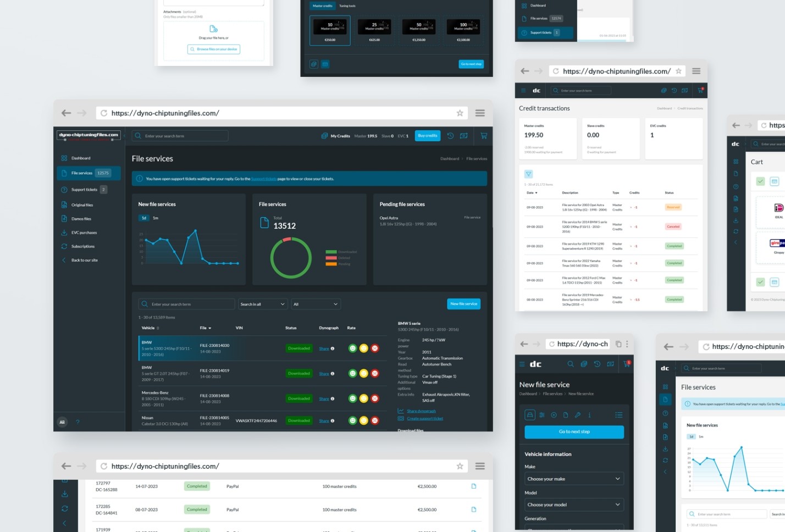This screenshot has height=532, width=785.
Task: Open Damos files in the sidebar
Action: (x=81, y=219)
